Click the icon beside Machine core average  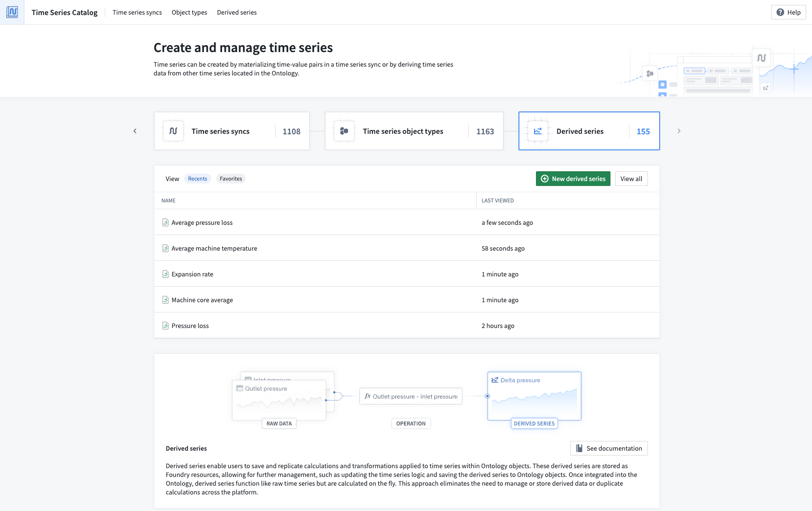coord(166,300)
